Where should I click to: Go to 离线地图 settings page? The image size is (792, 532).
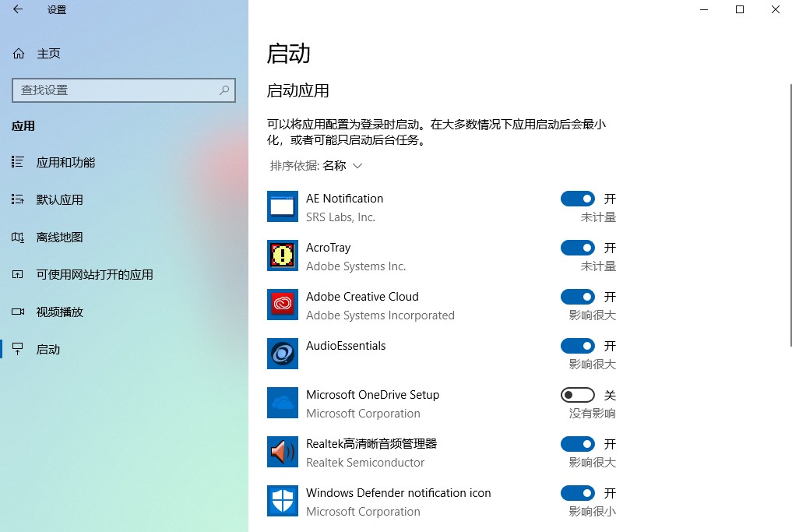[x=59, y=238]
